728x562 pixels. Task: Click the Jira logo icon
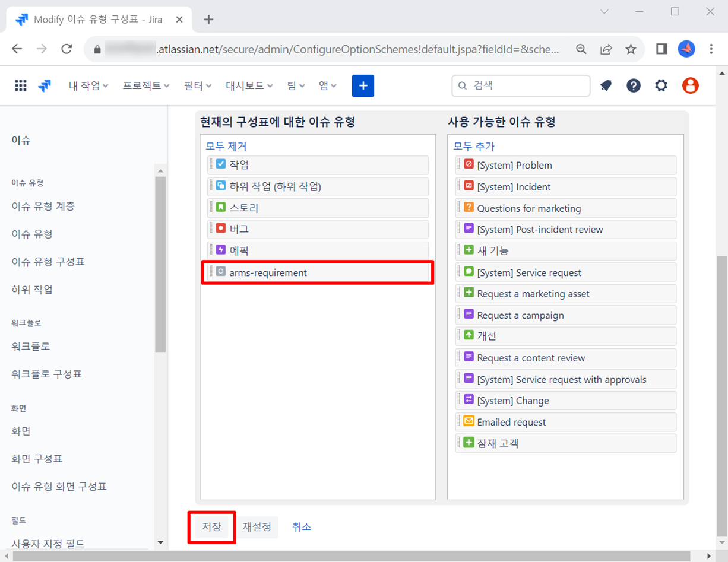coord(45,86)
